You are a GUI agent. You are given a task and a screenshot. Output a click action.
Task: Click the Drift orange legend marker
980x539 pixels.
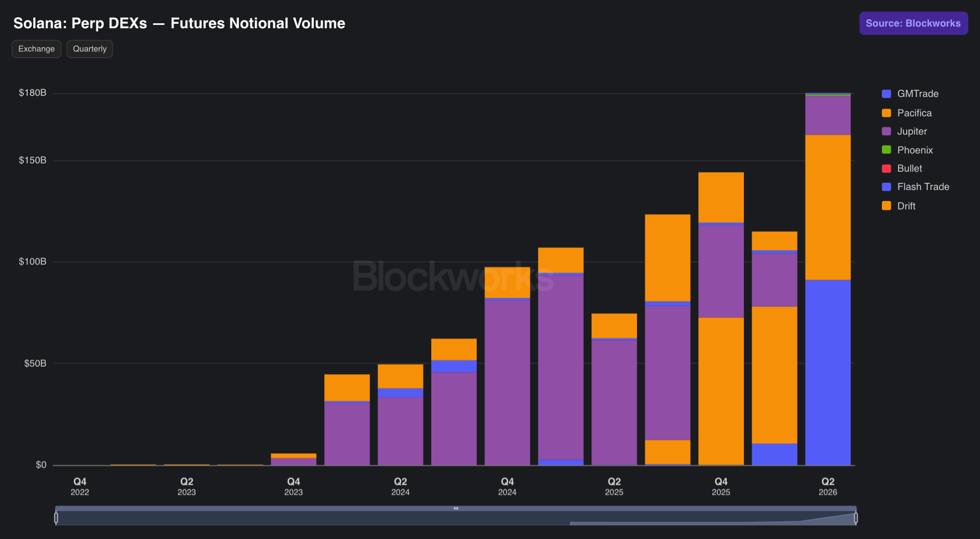tap(886, 206)
